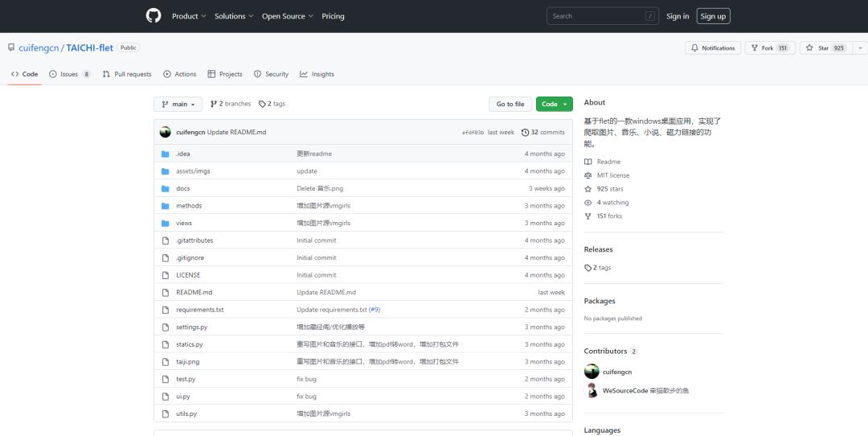Click the Notifications bell button
This screenshot has height=436, width=868.
click(x=712, y=48)
